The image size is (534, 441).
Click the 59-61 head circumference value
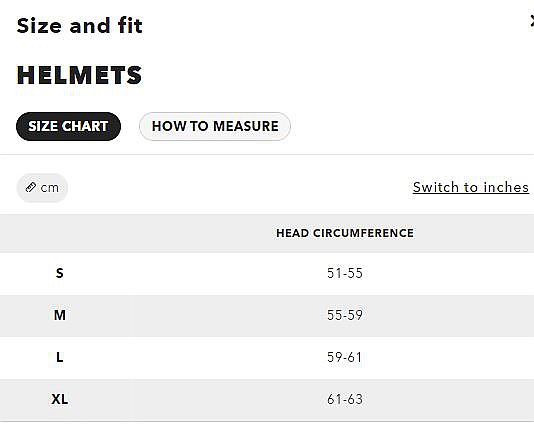[x=345, y=357]
